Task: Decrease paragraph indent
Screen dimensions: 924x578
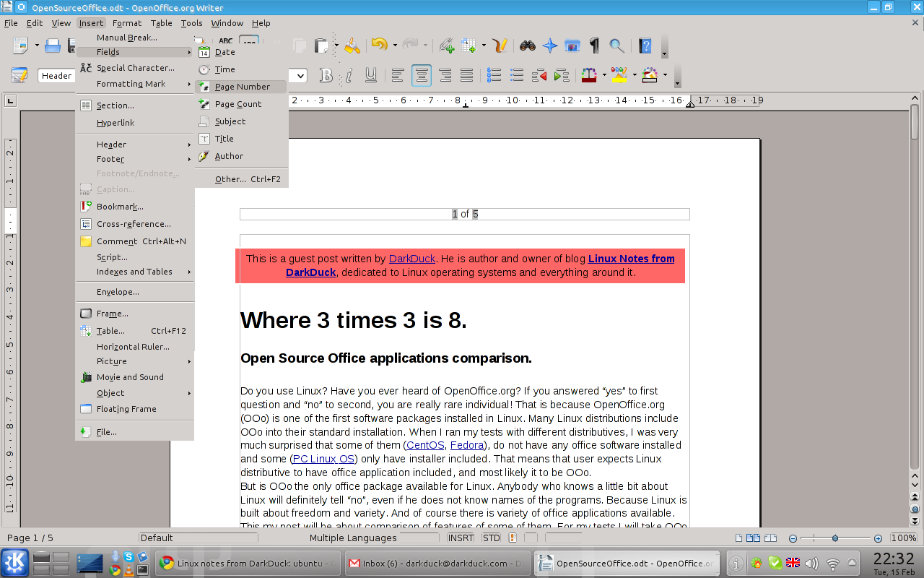Action: click(x=539, y=75)
